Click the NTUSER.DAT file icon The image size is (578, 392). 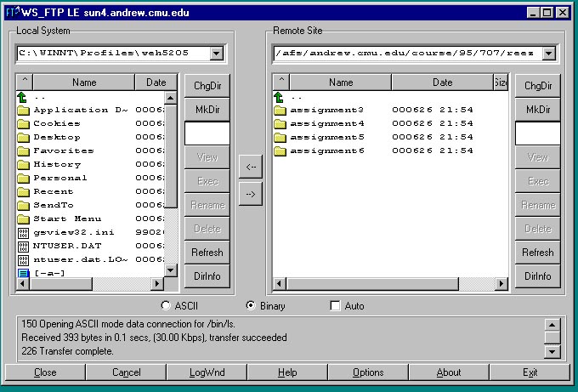pyautogui.click(x=23, y=247)
